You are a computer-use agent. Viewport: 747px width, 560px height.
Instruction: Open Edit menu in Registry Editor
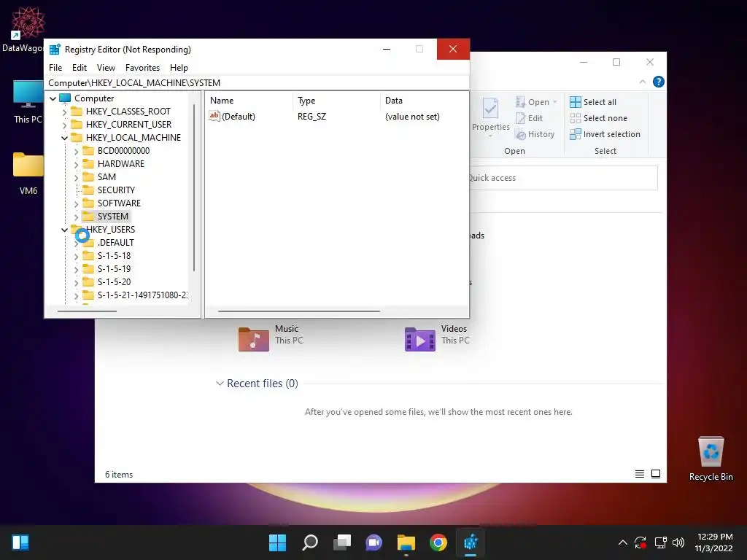click(79, 68)
